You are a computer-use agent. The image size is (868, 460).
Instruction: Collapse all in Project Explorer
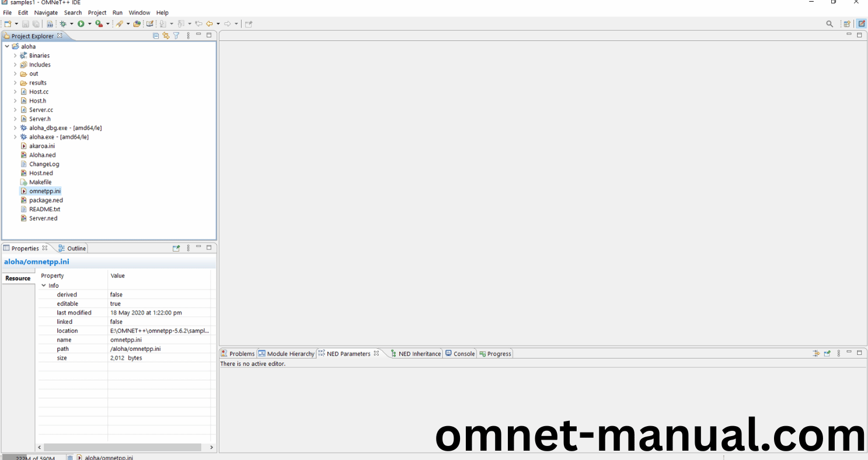(x=156, y=36)
